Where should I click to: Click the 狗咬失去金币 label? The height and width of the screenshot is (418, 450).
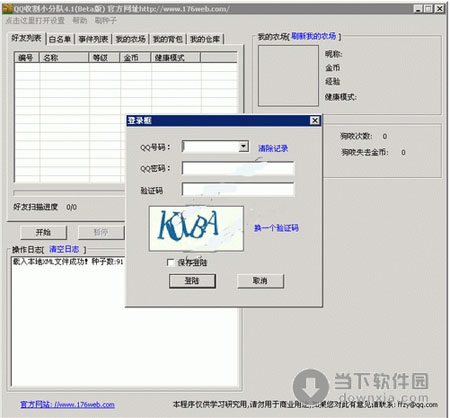[x=365, y=152]
